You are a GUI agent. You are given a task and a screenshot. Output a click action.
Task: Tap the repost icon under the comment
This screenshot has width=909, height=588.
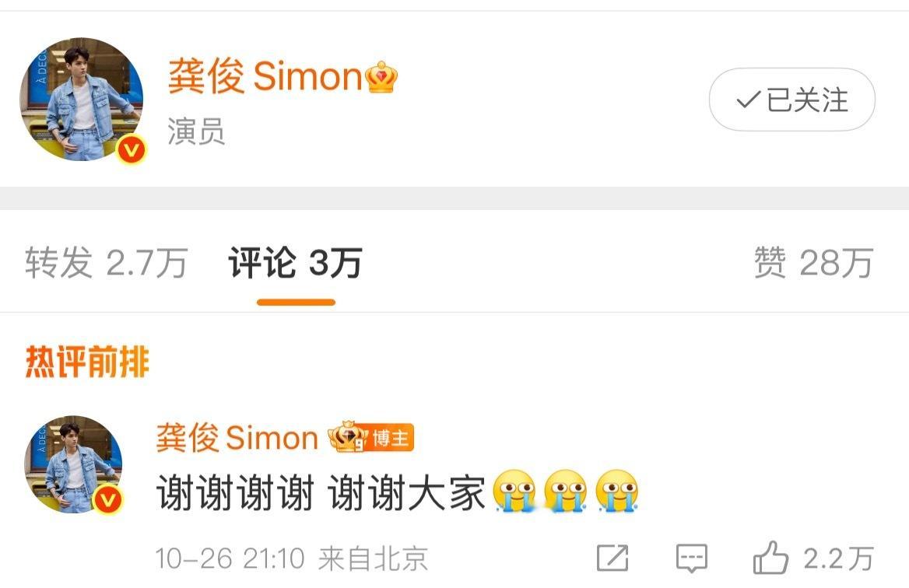(612, 558)
